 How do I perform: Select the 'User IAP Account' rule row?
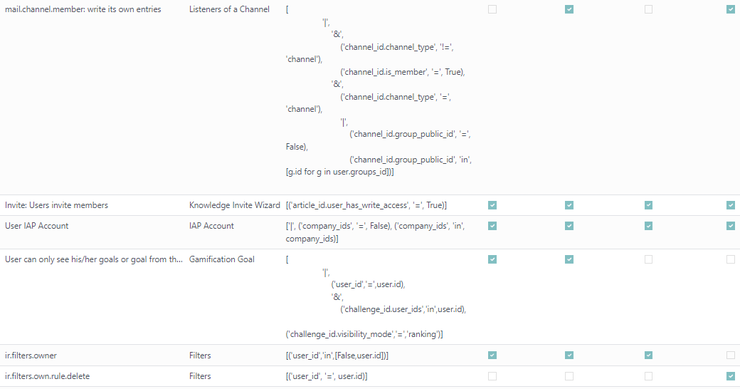[370, 232]
